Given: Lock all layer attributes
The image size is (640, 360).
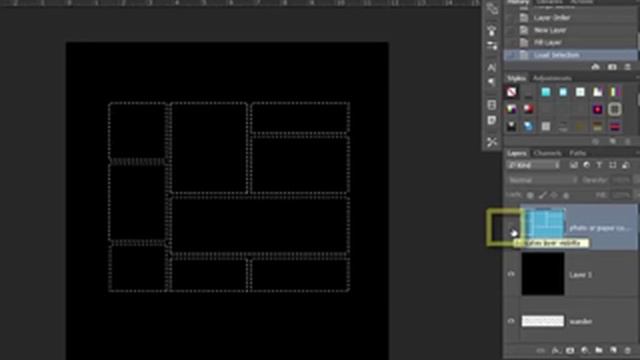Looking at the screenshot, I should 566,196.
